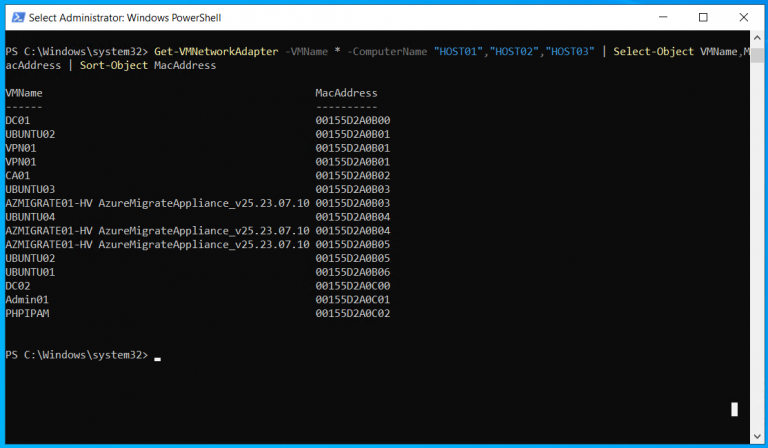Click the PowerShell icon in the title bar

[16, 17]
